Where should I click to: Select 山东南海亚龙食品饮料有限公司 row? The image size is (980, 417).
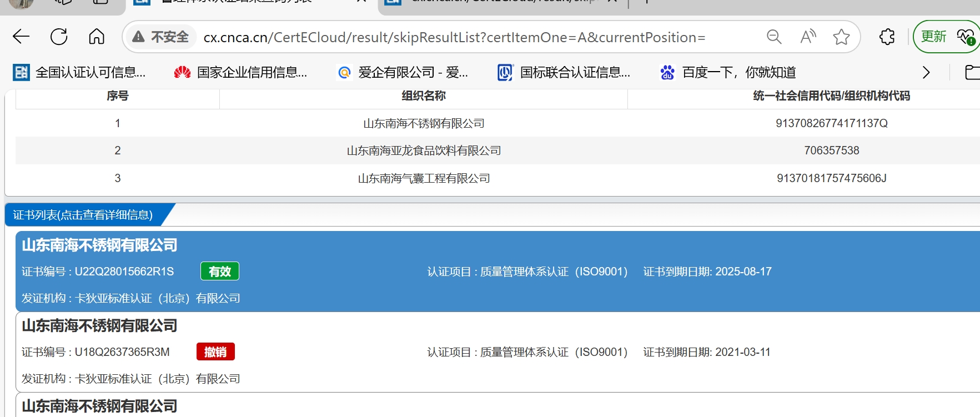pos(424,150)
